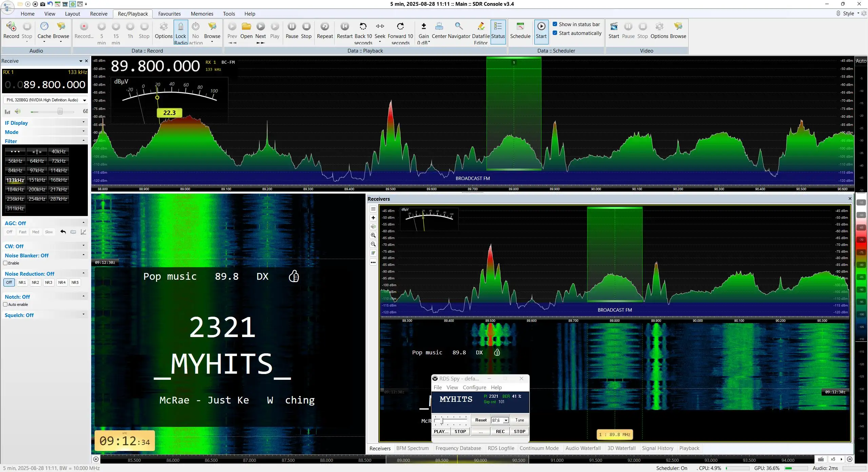Viewport: 868px width, 472px height.
Task: Click REC in RDS Spy
Action: (x=500, y=432)
